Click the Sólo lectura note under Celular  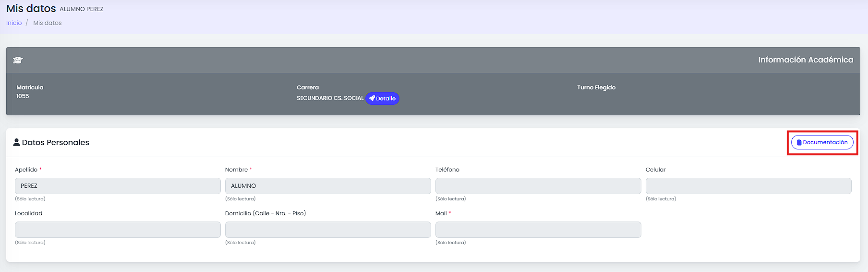click(x=661, y=199)
